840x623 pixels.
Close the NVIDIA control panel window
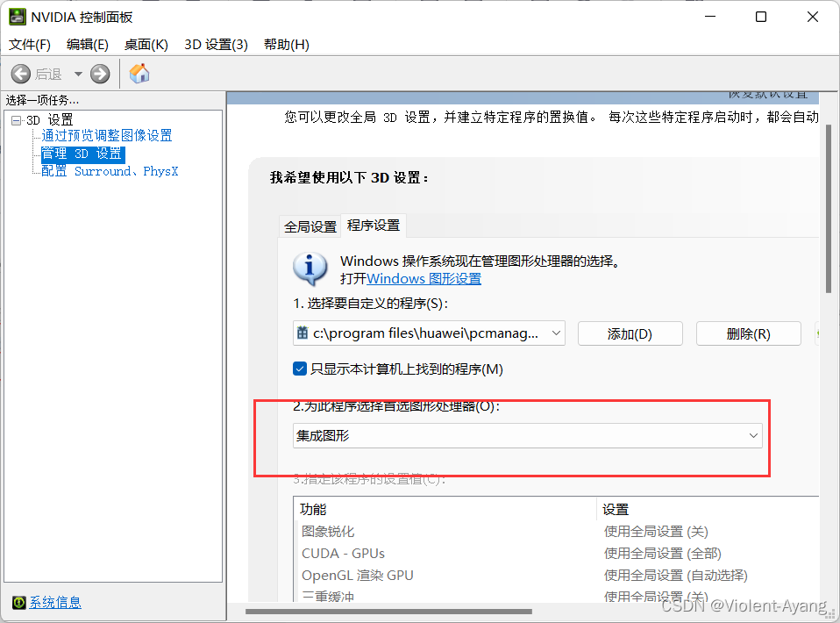813,18
